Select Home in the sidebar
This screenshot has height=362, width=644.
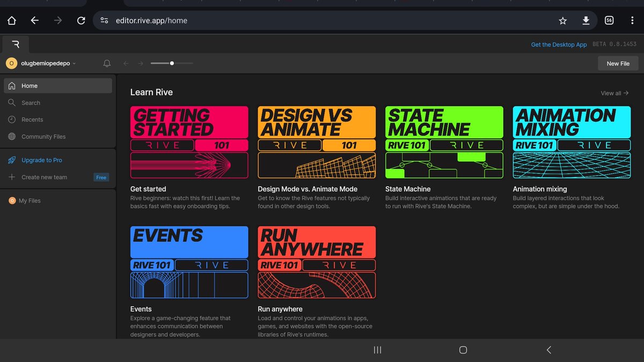click(58, 86)
